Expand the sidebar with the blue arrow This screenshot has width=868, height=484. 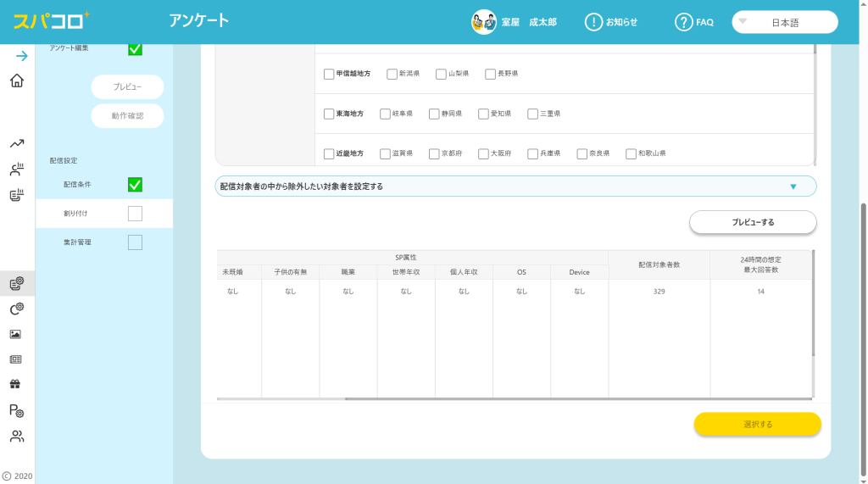coord(21,56)
